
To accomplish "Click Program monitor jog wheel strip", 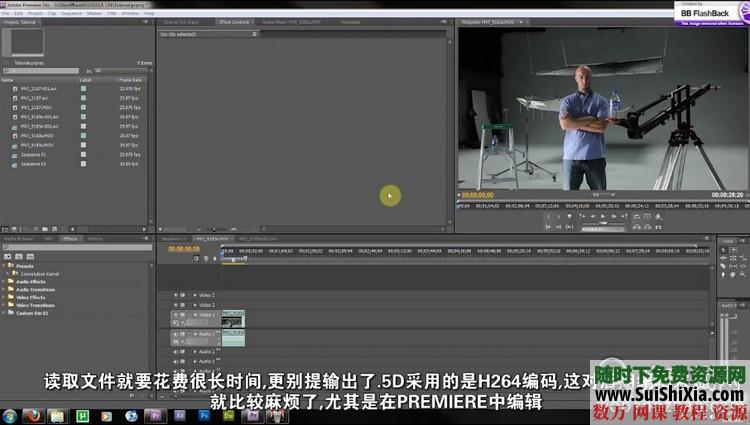I will point(603,229).
